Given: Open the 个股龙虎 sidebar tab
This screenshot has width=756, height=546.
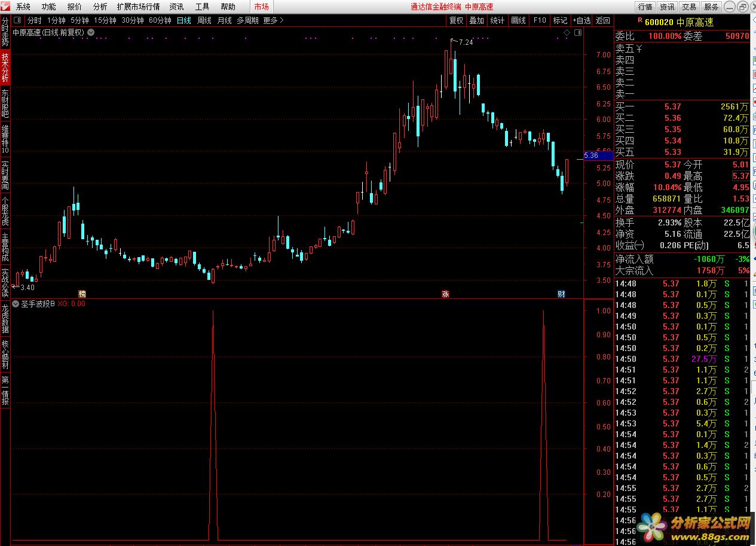Looking at the screenshot, I should click(5, 210).
